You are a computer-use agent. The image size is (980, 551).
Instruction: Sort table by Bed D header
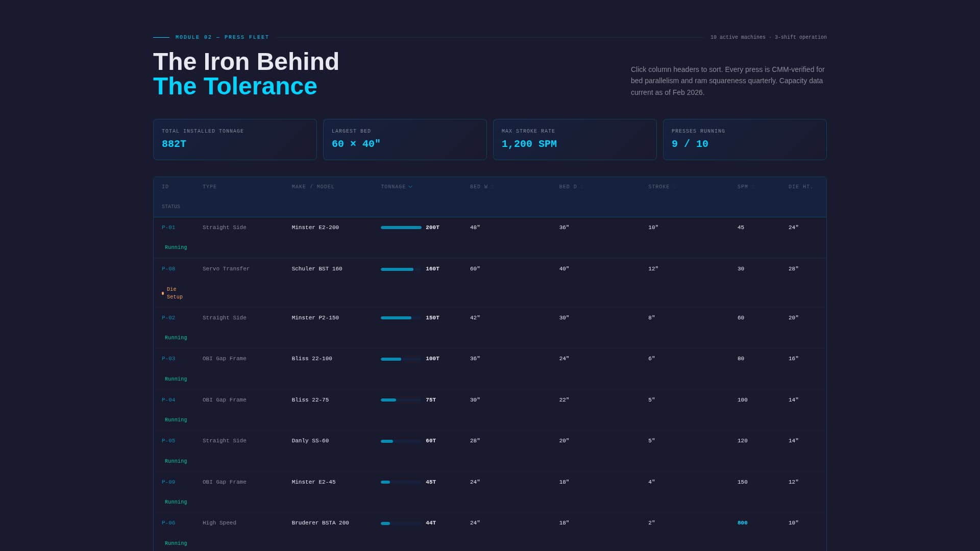568,187
